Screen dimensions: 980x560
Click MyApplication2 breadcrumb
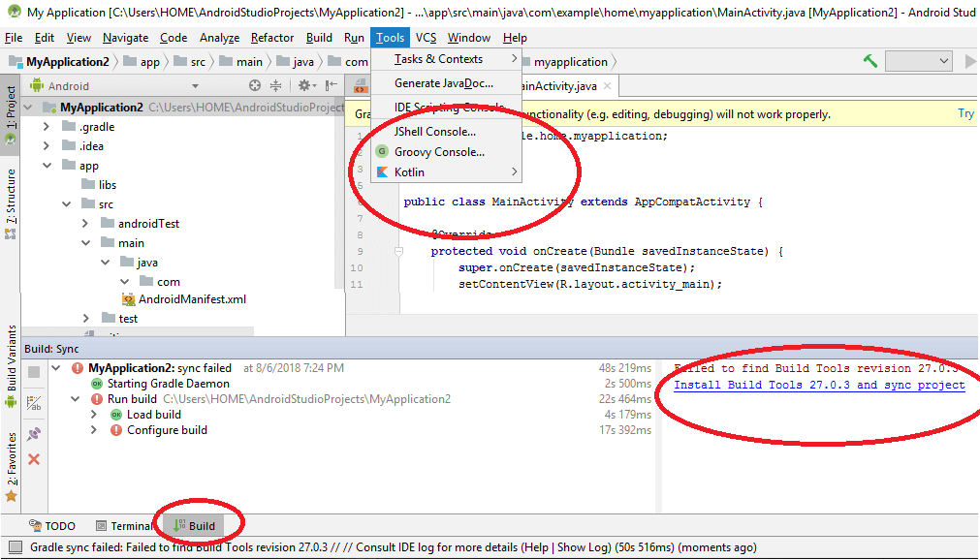click(59, 61)
